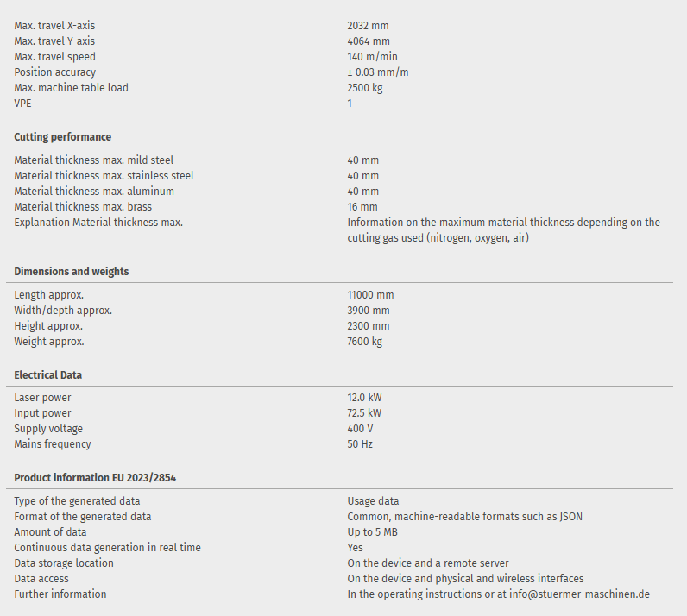Click the 140 m/min travel speed value
Image resolution: width=687 pixels, height=616 pixels.
click(x=372, y=57)
